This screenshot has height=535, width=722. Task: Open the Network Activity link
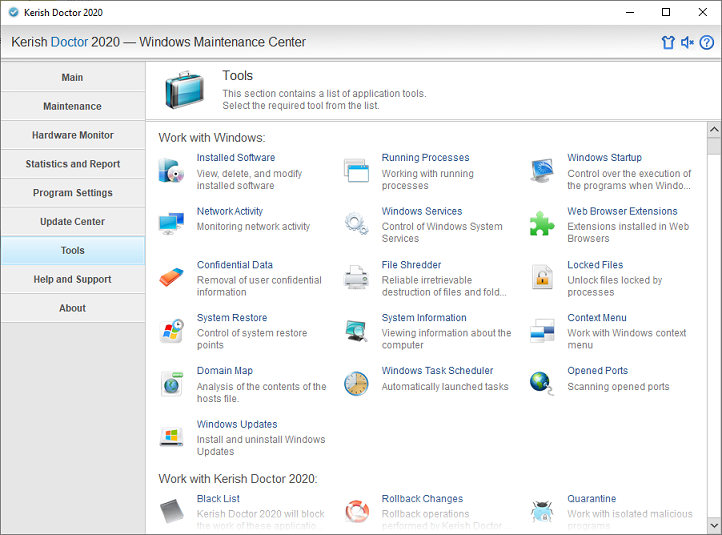point(230,211)
